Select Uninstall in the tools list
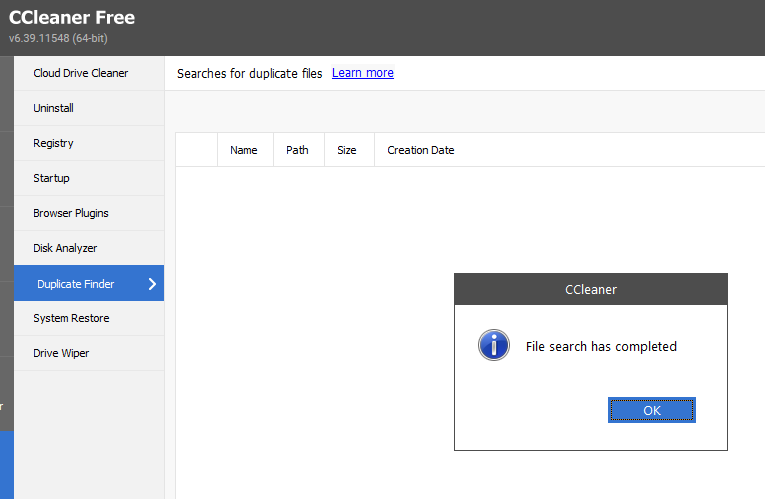765x499 pixels. click(x=89, y=108)
